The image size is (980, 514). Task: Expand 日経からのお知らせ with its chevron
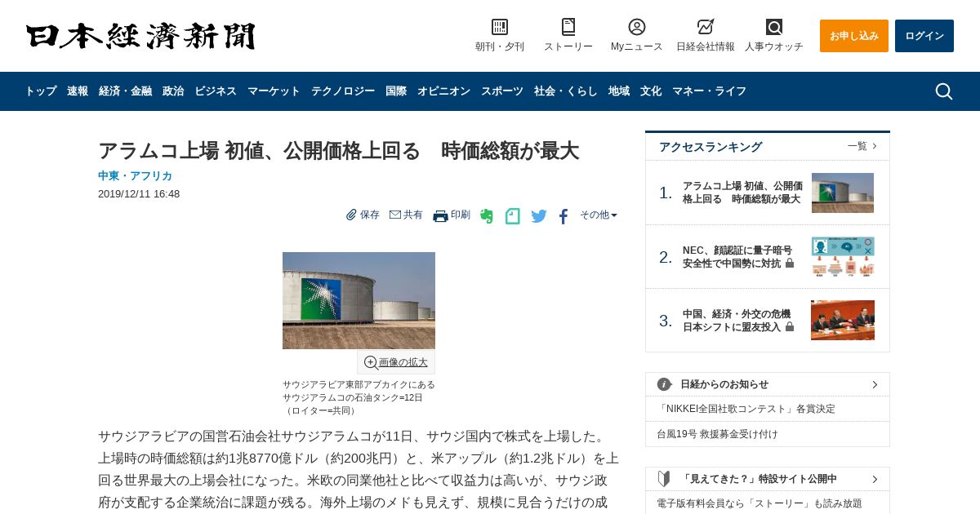tap(875, 384)
